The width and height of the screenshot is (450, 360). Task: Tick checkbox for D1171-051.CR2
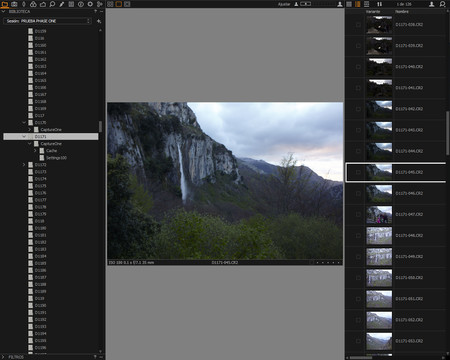pos(358,299)
